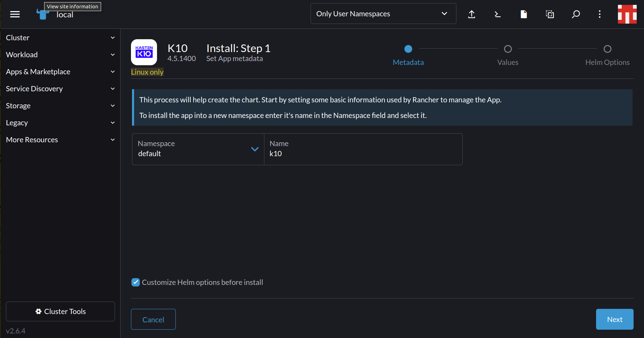Click the download KubeConfig file icon
The width and height of the screenshot is (644, 338).
(523, 14)
